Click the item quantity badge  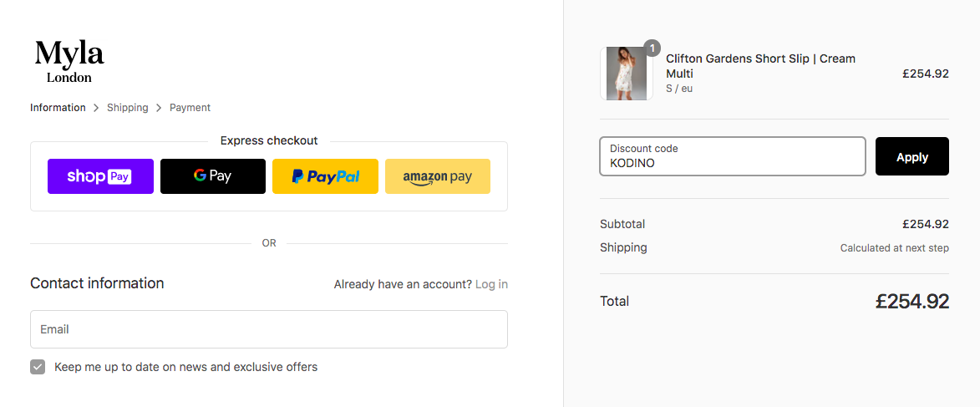652,48
